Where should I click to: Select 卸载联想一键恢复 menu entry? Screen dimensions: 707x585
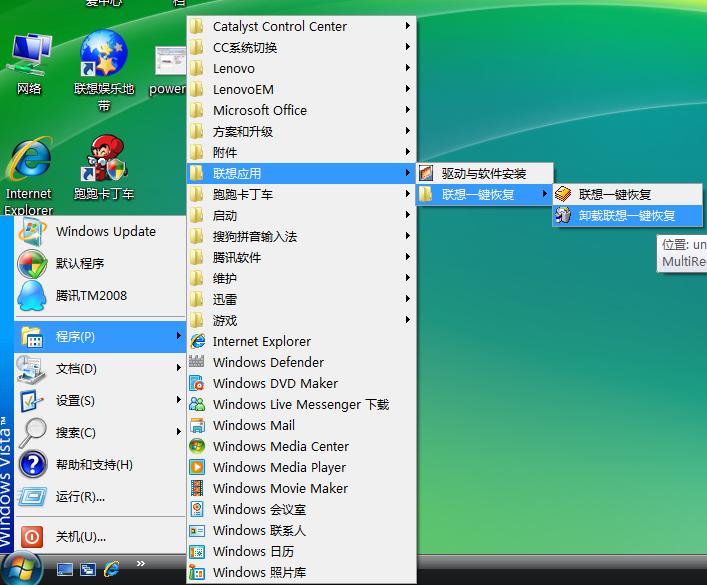pos(626,215)
